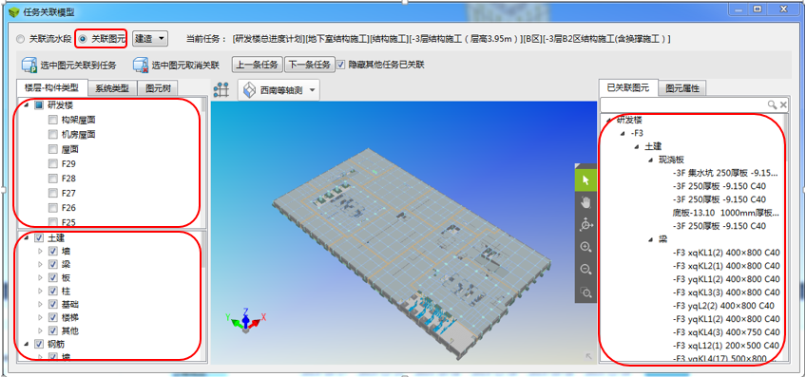Uncheck the 土建 category checkbox
This screenshot has width=805, height=378.
(39, 238)
